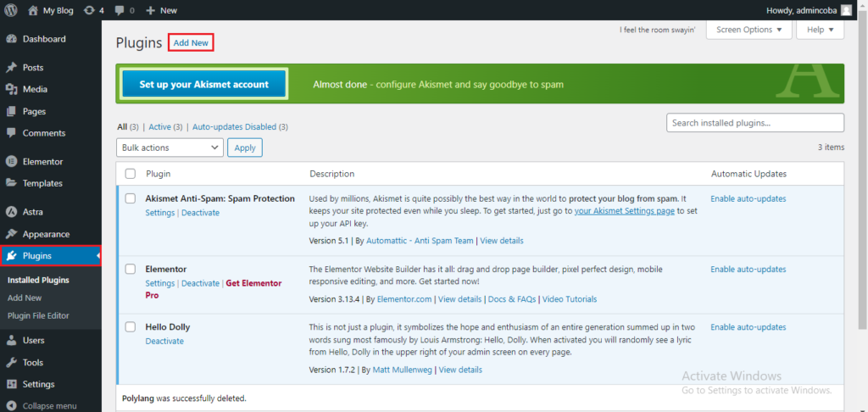Click the My Blog home icon
Screen dimensions: 868x412
click(x=33, y=10)
